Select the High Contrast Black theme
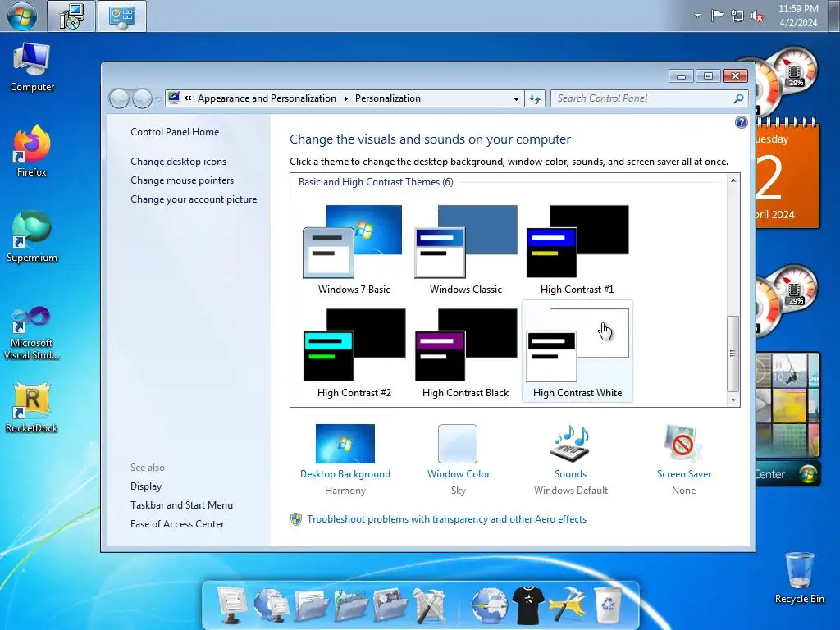 tap(466, 353)
